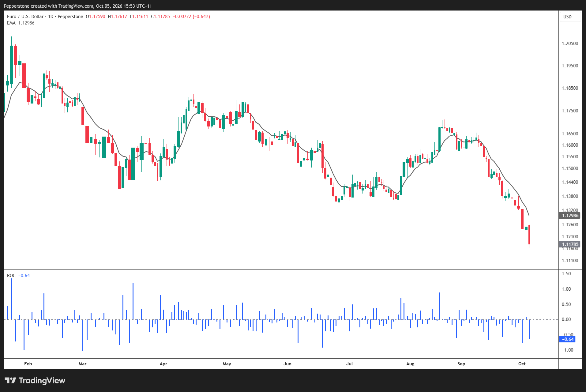Click the header text Pepperstone created with TradingView.com
The width and height of the screenshot is (586, 392).
click(x=49, y=6)
